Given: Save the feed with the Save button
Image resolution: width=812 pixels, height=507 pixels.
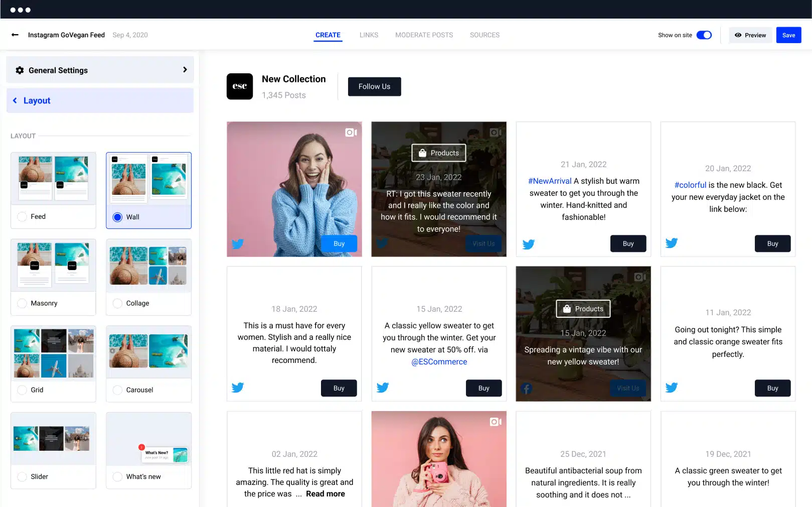Looking at the screenshot, I should tap(788, 35).
